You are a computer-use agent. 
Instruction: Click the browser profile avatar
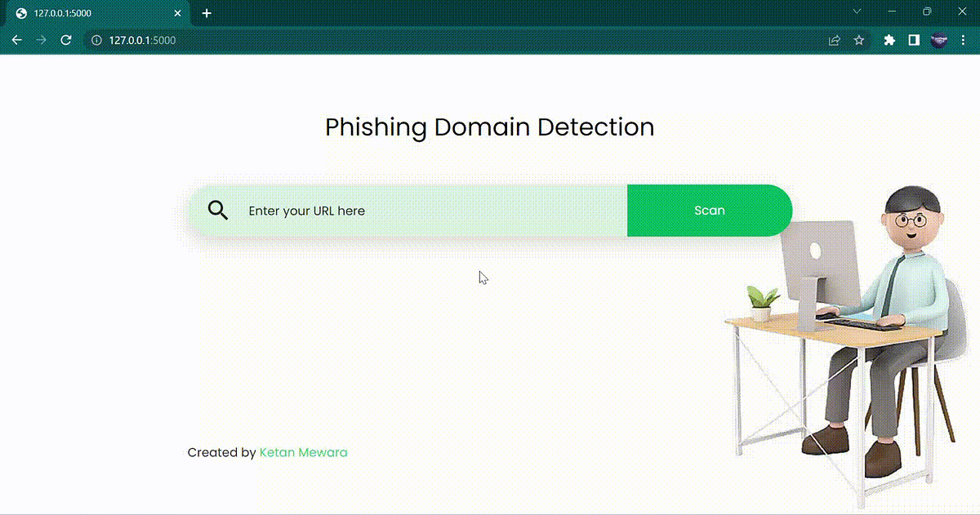(x=939, y=39)
